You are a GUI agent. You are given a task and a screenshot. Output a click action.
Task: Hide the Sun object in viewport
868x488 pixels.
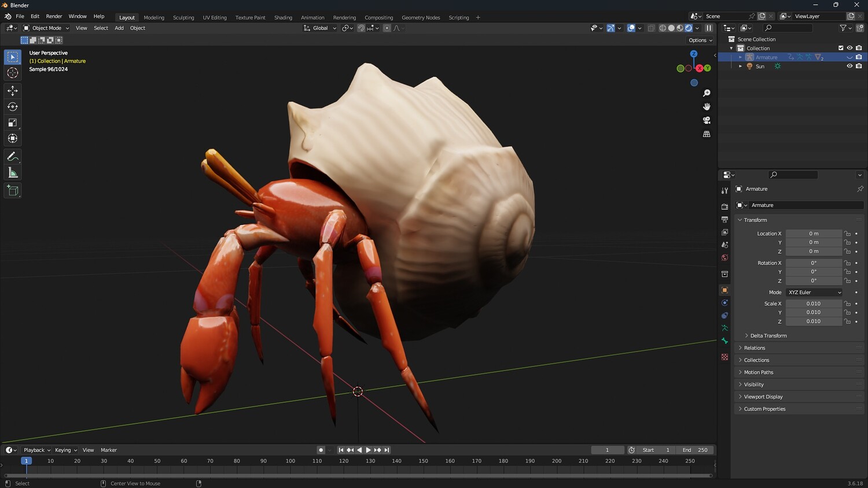point(849,66)
